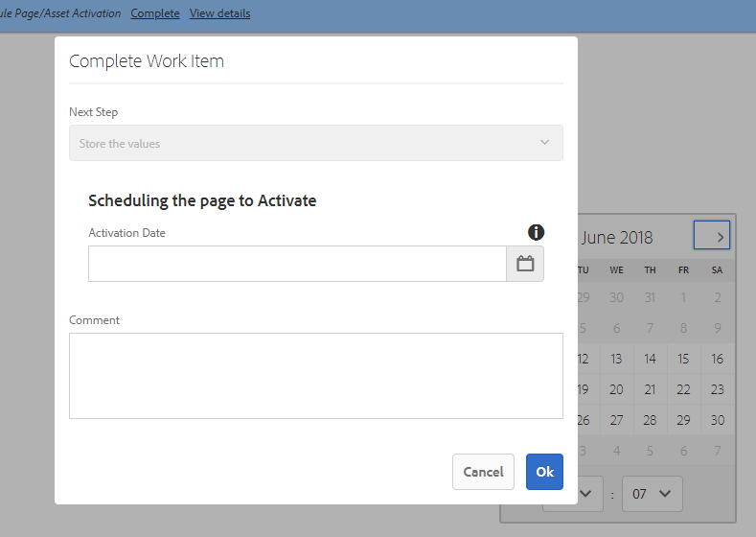Pick June 21 on the calendar
Image resolution: width=756 pixels, height=537 pixels.
pos(650,389)
